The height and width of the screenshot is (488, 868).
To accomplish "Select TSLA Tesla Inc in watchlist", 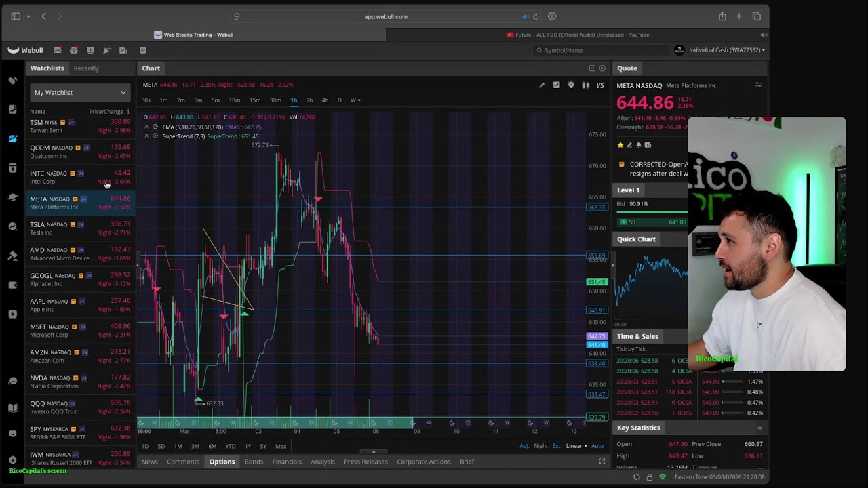I will (80, 228).
